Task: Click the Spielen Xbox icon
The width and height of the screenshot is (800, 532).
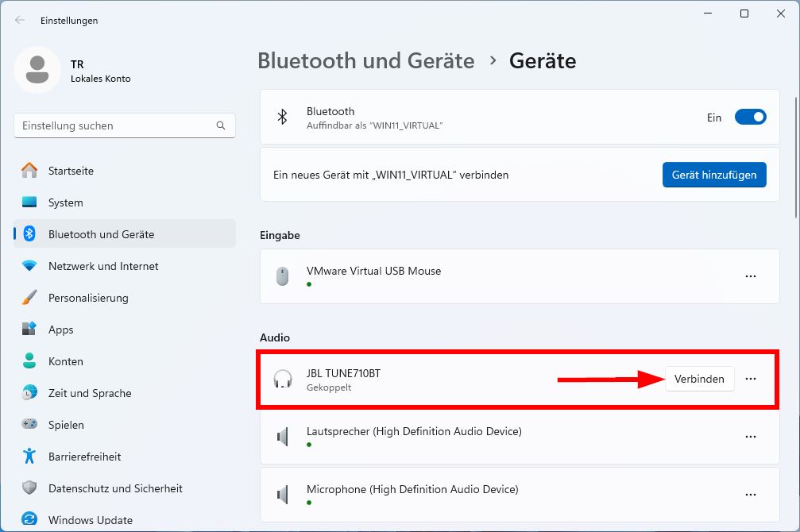Action: [29, 425]
